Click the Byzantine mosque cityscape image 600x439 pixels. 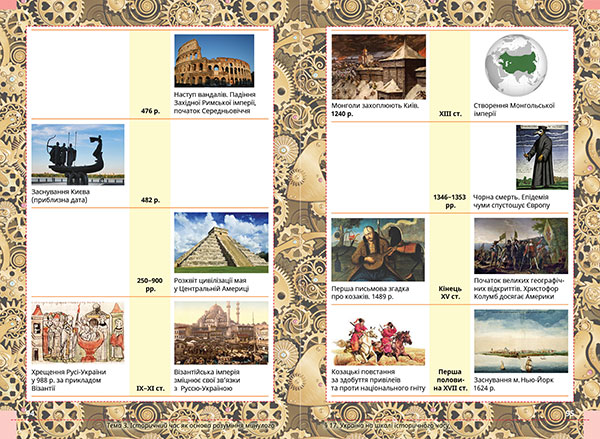[221, 333]
